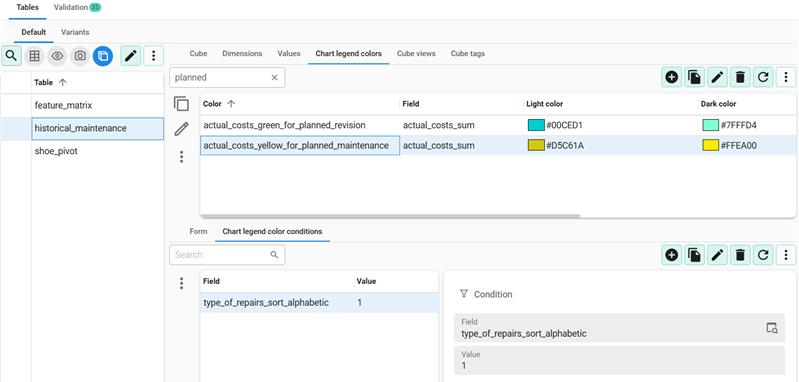
Task: Click the camera snapshot icon
Action: point(80,56)
